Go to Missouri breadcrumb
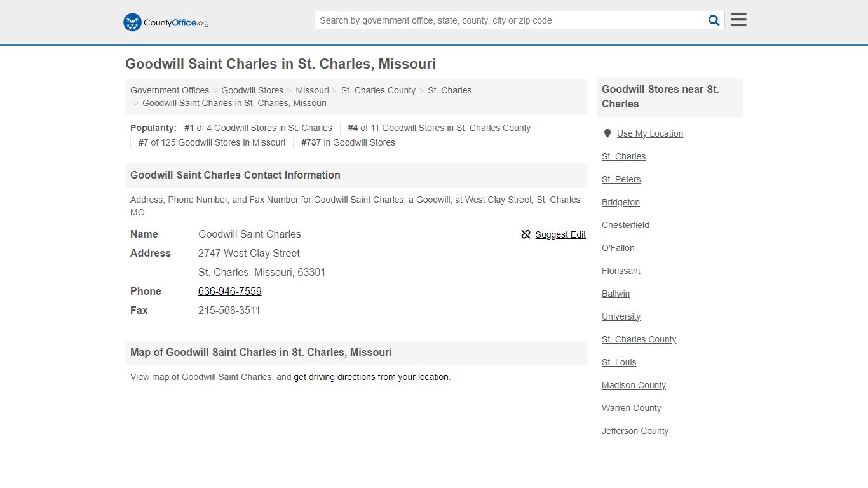Image resolution: width=868 pixels, height=488 pixels. (x=312, y=90)
